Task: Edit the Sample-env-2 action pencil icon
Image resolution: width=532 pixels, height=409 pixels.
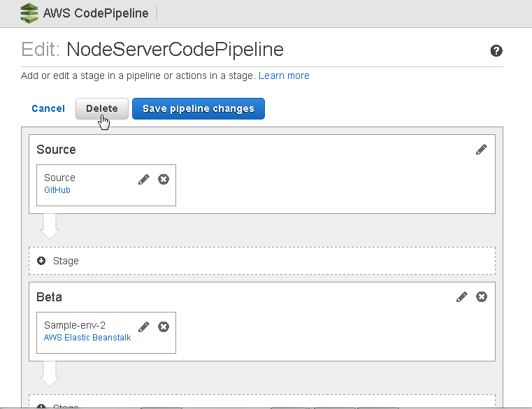Action: [144, 327]
